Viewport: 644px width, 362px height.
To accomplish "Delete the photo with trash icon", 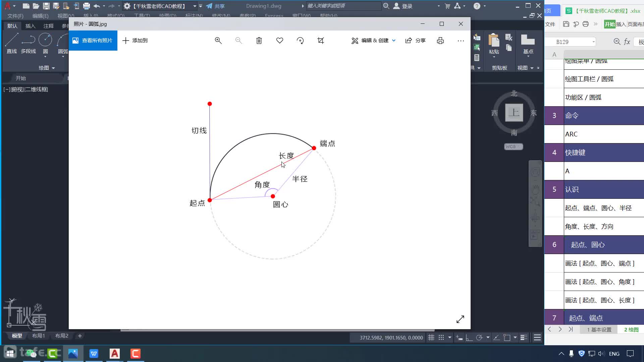I will coord(259,41).
